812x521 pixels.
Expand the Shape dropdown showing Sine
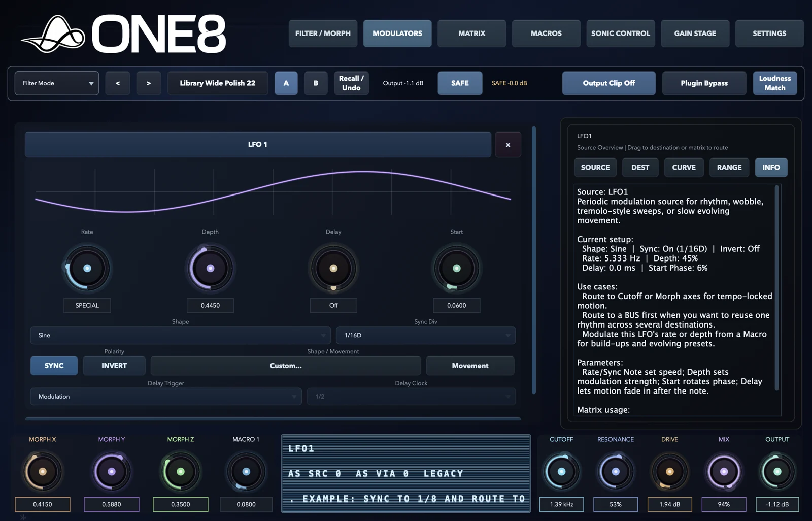tap(180, 335)
